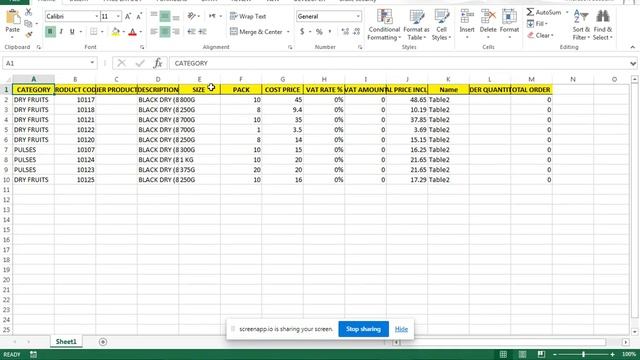The width and height of the screenshot is (640, 360).
Task: Toggle Underline formatting
Action: tap(72, 31)
